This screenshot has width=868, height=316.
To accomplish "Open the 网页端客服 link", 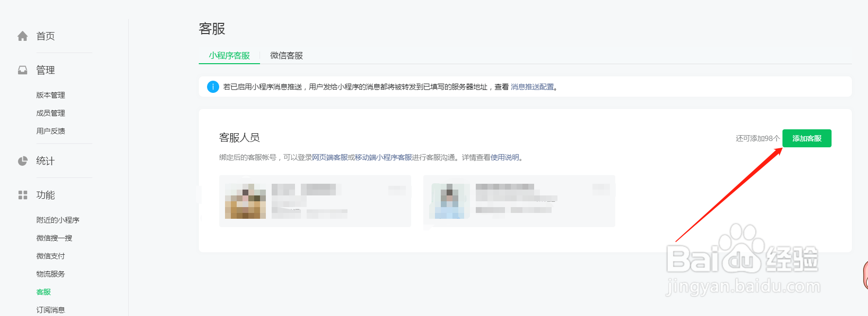I will (x=330, y=157).
